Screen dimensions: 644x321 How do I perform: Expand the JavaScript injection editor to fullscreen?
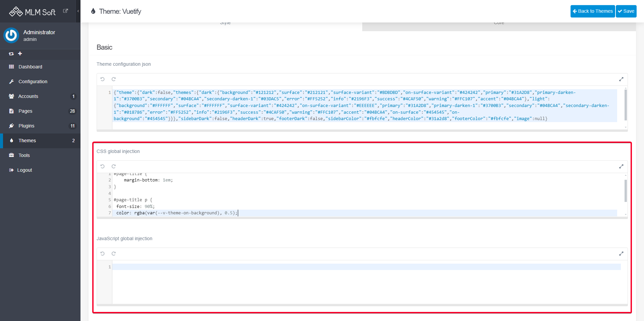pyautogui.click(x=621, y=254)
